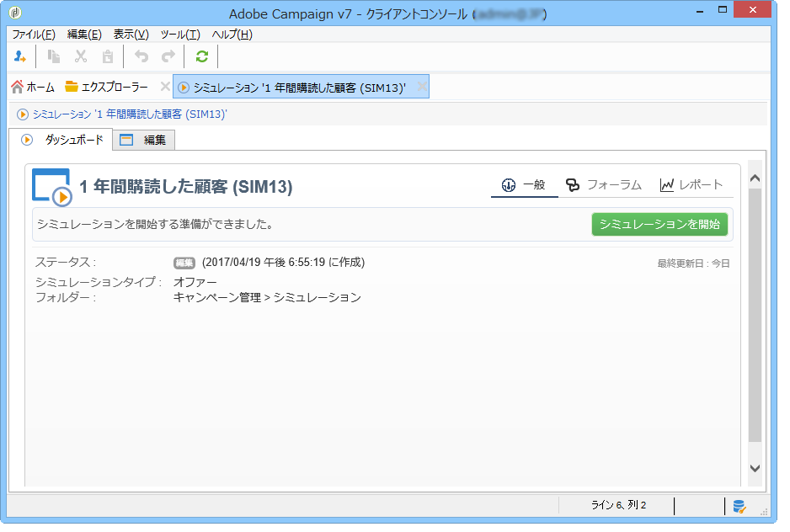The width and height of the screenshot is (790, 532).
Task: Click the paste clipboard toolbar icon
Action: 108,56
